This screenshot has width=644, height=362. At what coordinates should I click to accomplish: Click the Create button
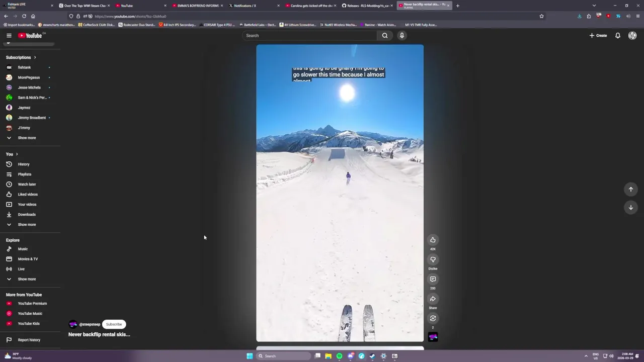598,35
